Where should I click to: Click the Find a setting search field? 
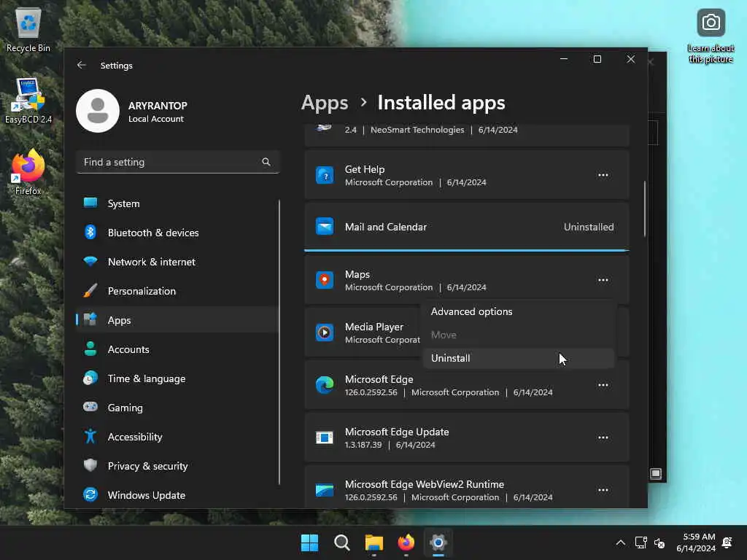tap(177, 162)
